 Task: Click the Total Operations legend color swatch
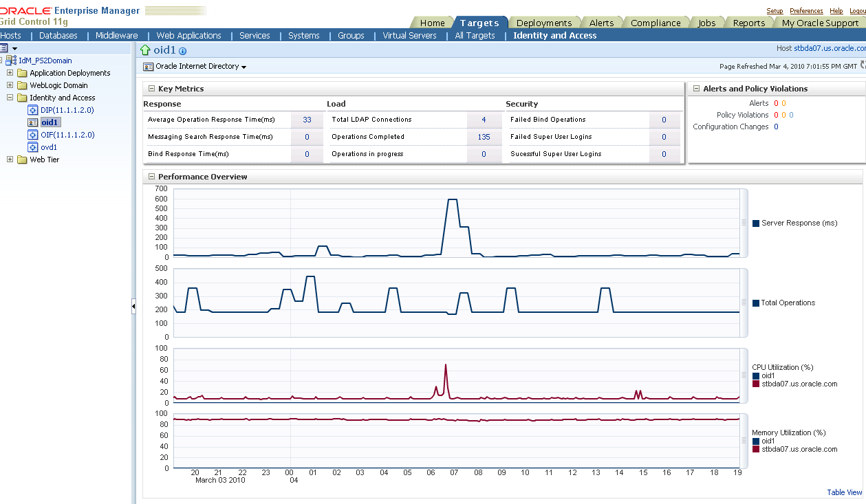point(756,303)
